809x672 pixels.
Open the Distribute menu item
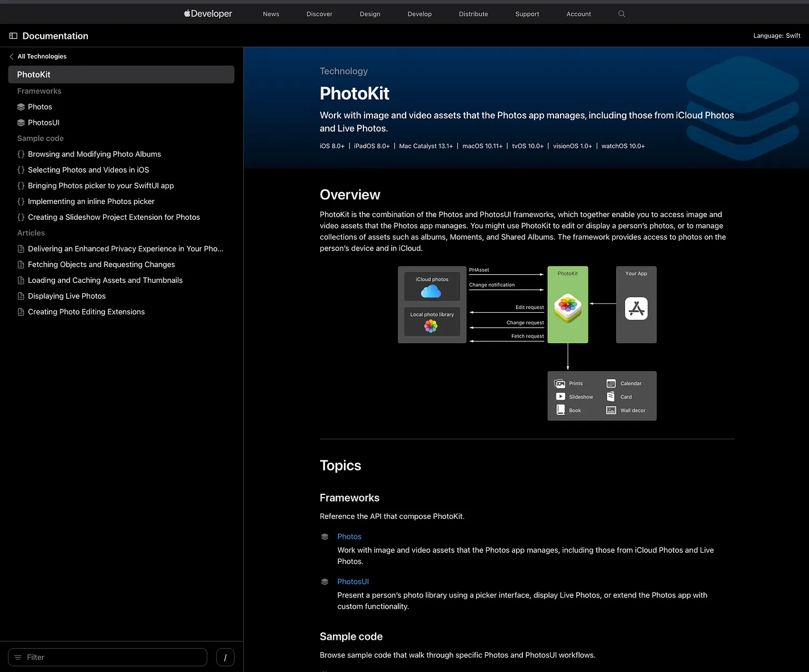(x=473, y=14)
